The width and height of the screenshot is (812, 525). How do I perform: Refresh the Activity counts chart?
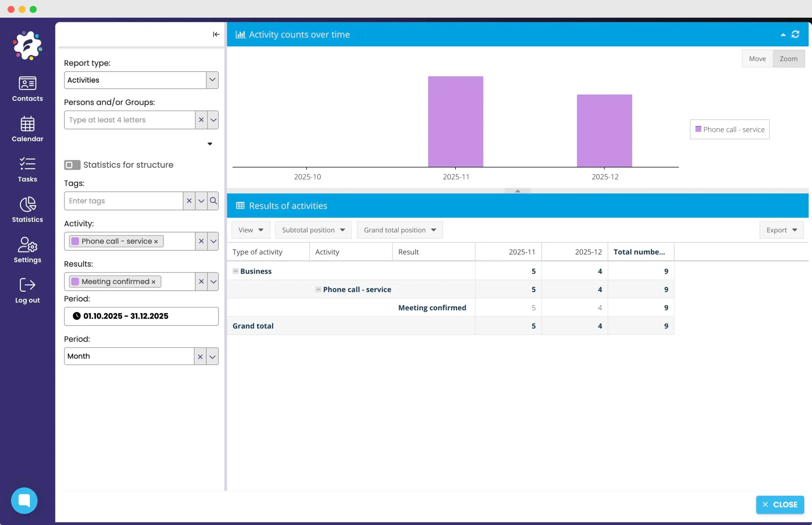click(795, 34)
